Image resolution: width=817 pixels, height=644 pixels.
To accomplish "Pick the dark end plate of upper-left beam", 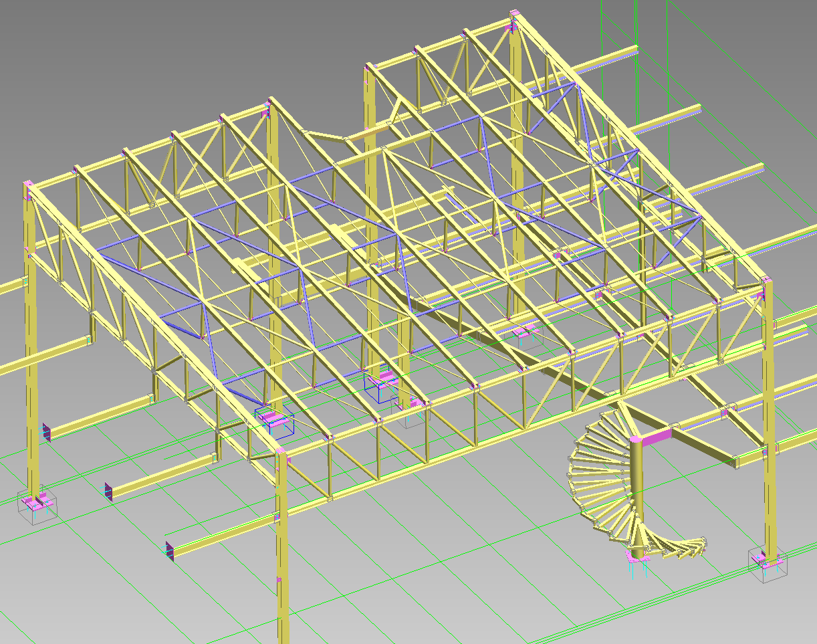I will pyautogui.click(x=46, y=432).
